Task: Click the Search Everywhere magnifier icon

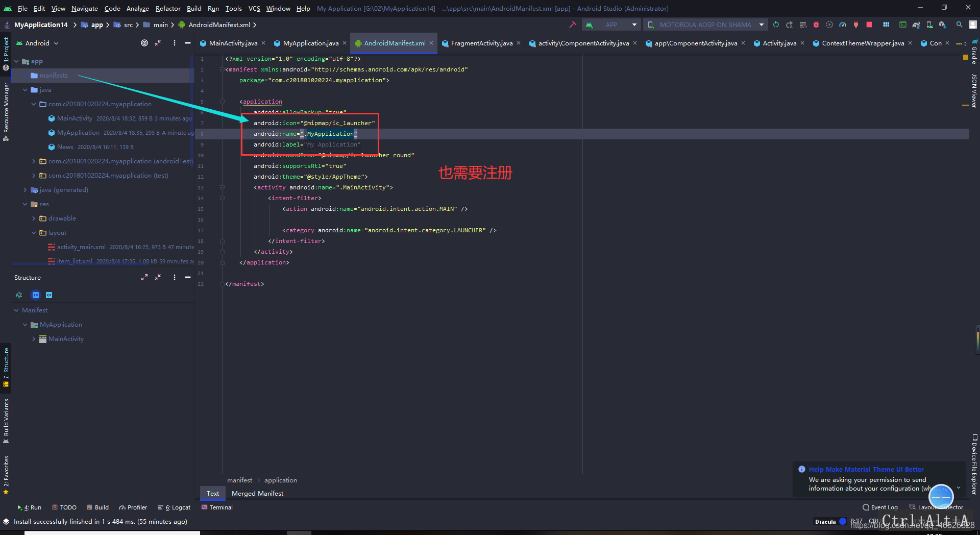Action: click(x=960, y=25)
